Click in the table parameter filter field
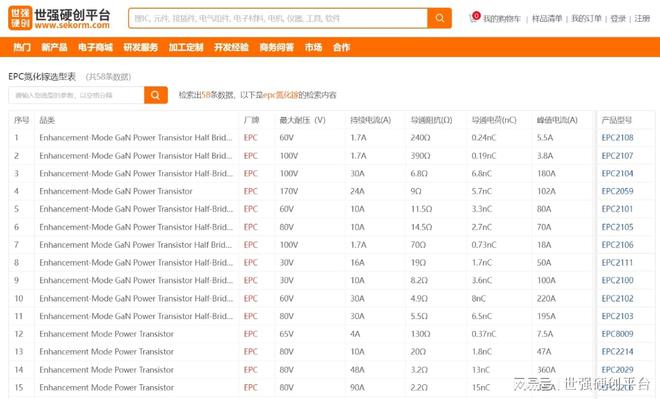This screenshot has width=660, height=399. pyautogui.click(x=76, y=95)
